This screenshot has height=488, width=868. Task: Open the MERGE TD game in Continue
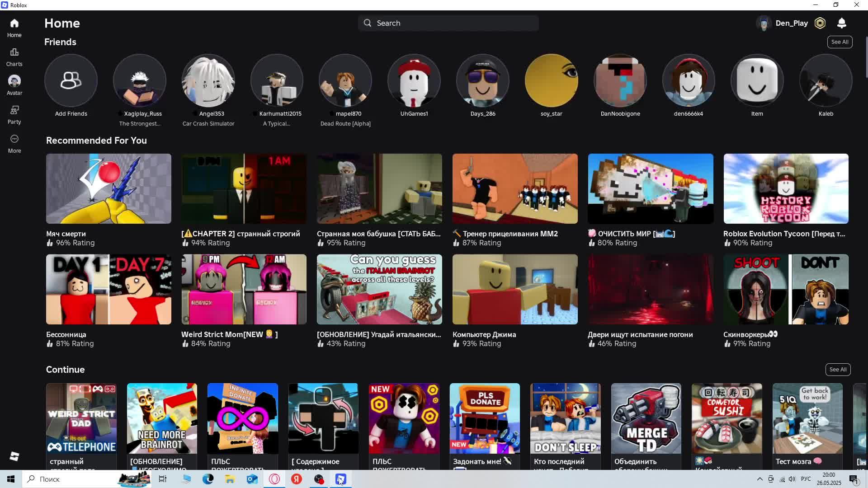646,418
